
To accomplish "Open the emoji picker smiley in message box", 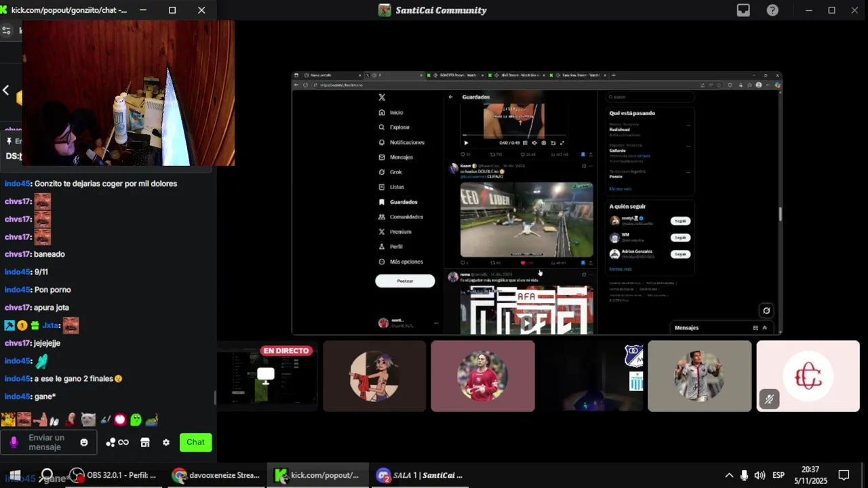I will (84, 443).
